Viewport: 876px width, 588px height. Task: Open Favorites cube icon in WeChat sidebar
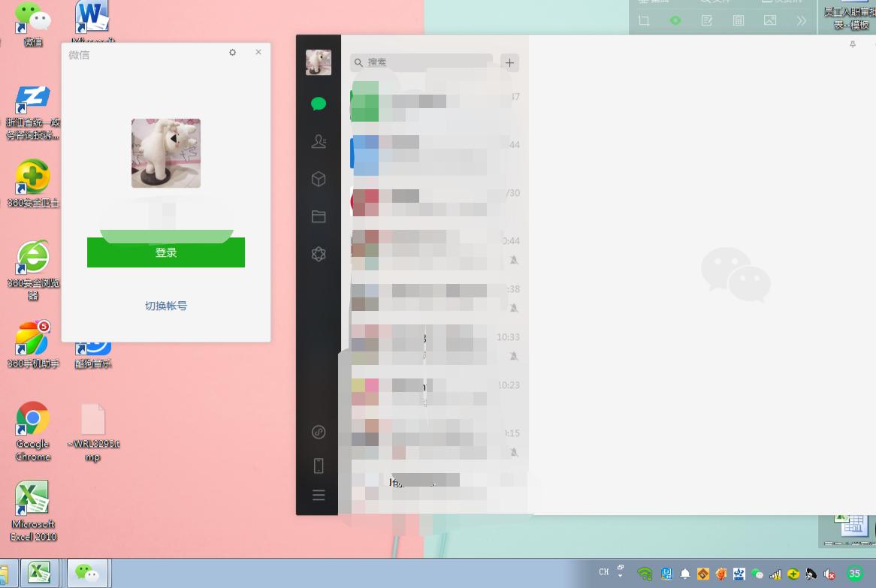[x=319, y=179]
